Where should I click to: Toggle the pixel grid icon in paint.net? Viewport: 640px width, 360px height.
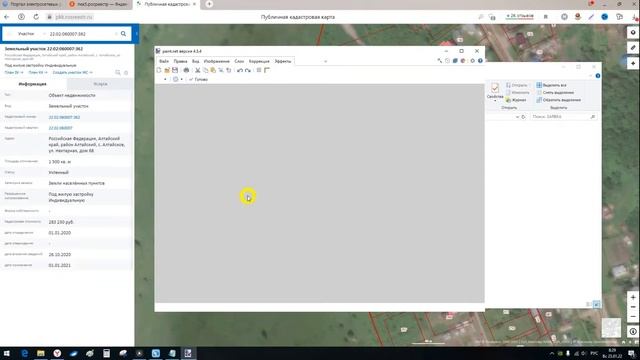pyautogui.click(x=259, y=70)
